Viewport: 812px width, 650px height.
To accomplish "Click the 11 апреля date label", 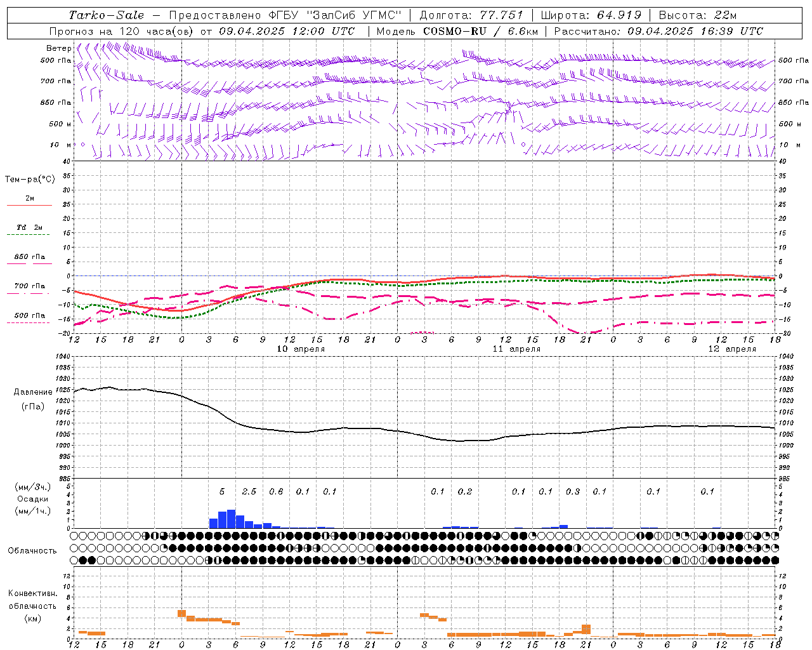I will pos(516,349).
